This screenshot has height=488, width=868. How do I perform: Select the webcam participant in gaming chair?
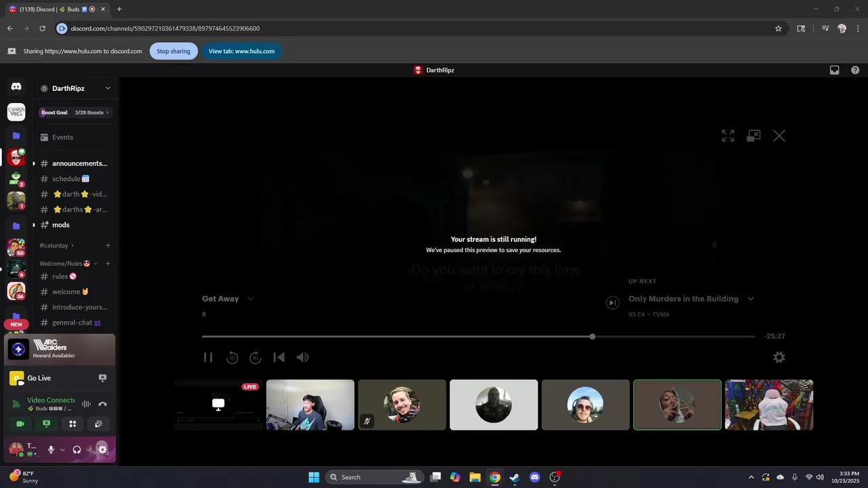pos(310,405)
